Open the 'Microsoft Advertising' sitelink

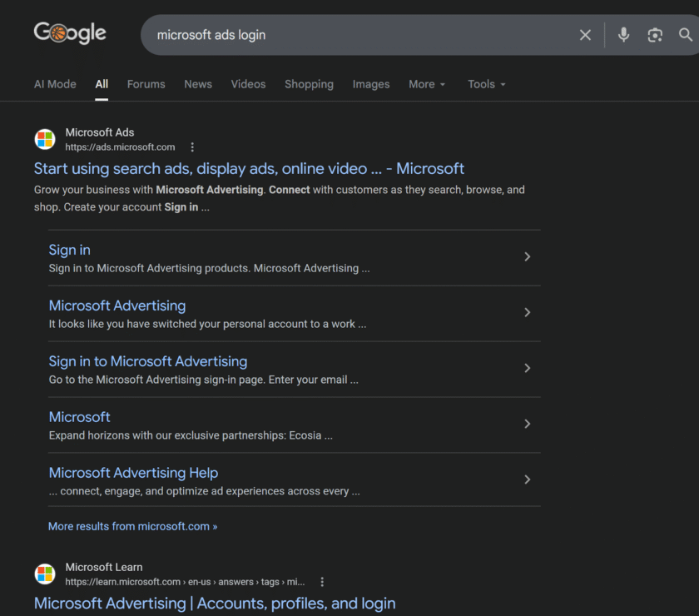point(117,306)
